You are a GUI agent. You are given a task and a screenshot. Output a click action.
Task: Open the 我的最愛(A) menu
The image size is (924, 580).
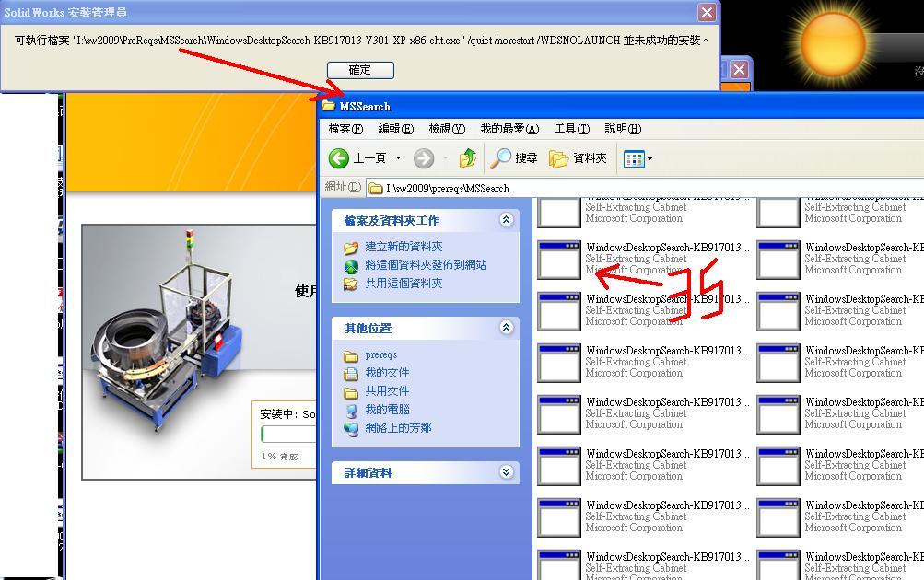(509, 128)
